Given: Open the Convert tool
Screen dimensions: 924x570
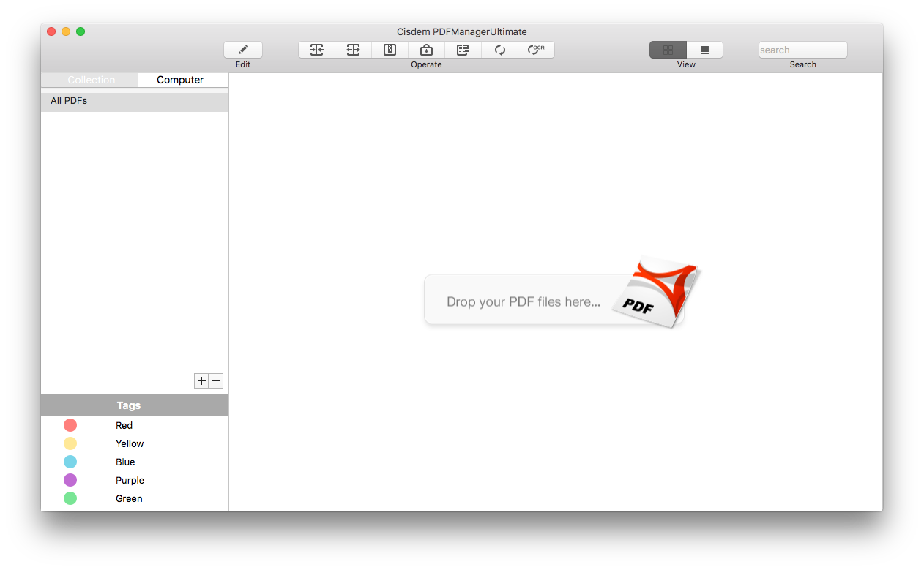Looking at the screenshot, I should click(x=499, y=49).
